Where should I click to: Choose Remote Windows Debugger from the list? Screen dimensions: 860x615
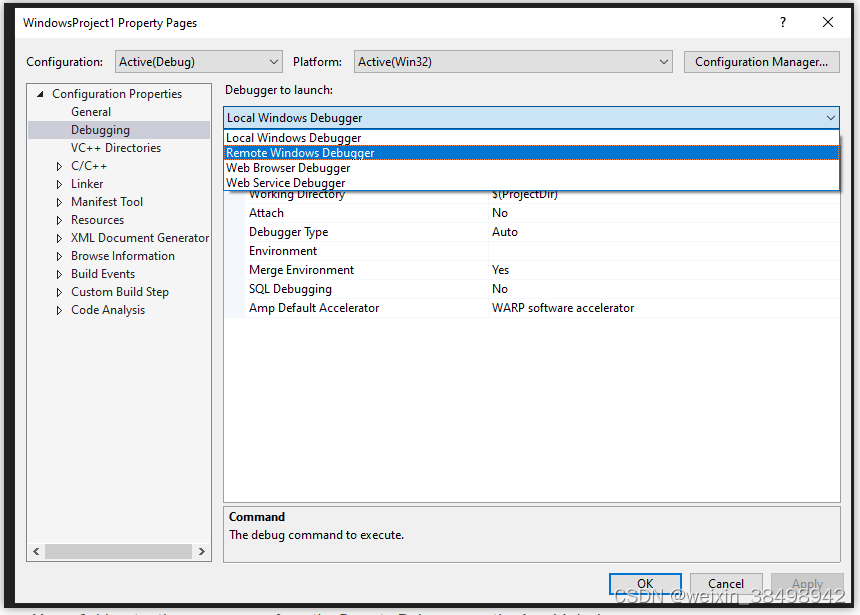click(x=531, y=153)
